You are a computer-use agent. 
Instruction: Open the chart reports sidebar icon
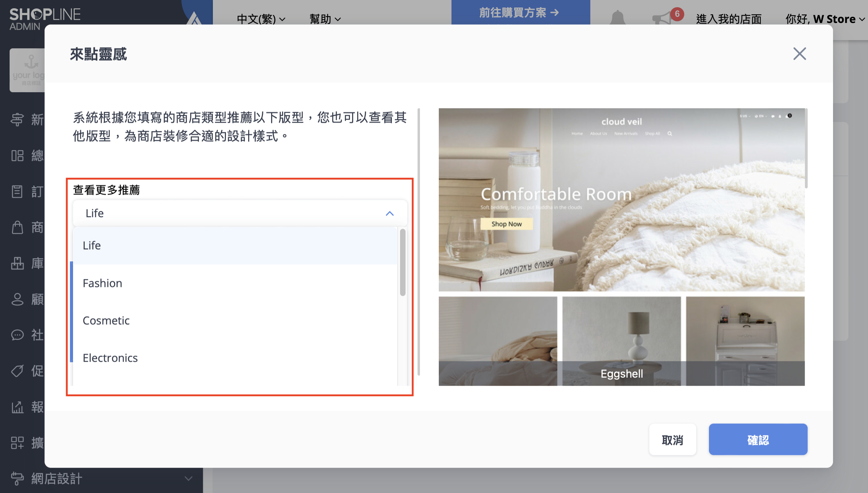tap(17, 407)
